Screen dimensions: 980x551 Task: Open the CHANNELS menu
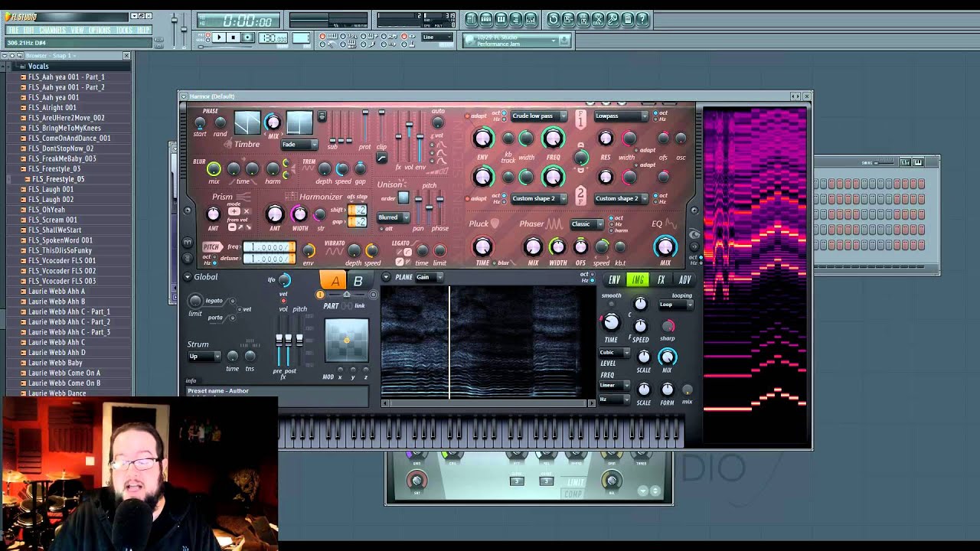(52, 30)
